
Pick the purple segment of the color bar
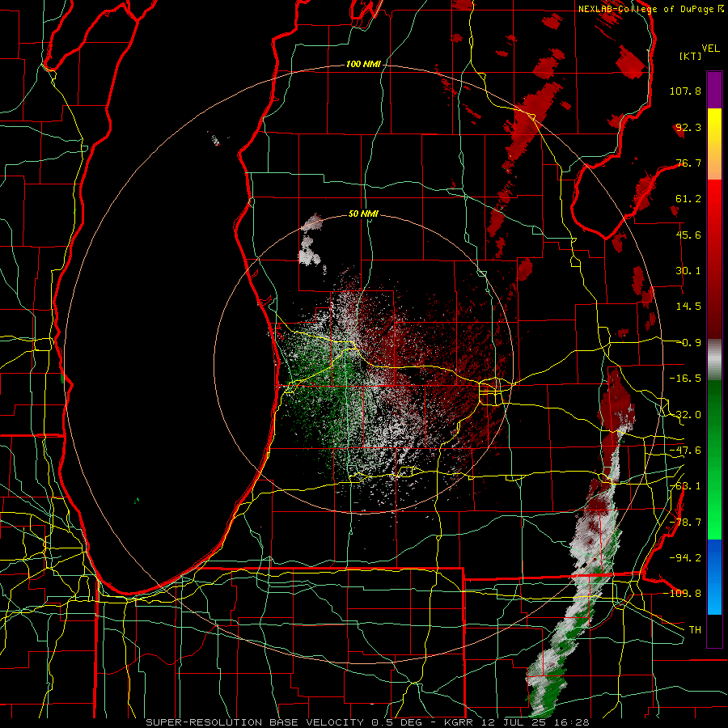(714, 90)
